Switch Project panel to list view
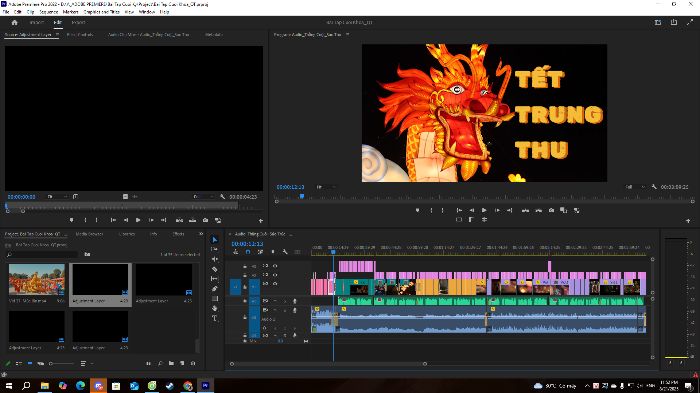The width and height of the screenshot is (700, 393). pos(19,364)
